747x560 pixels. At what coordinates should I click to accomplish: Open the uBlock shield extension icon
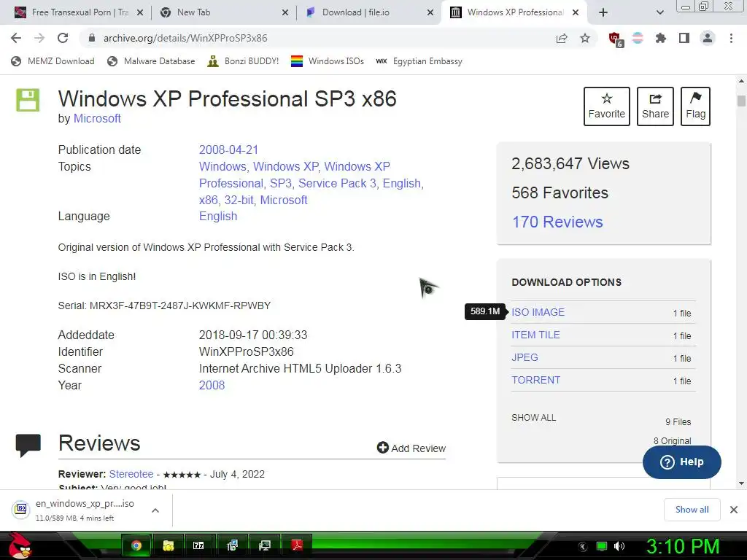pos(616,39)
